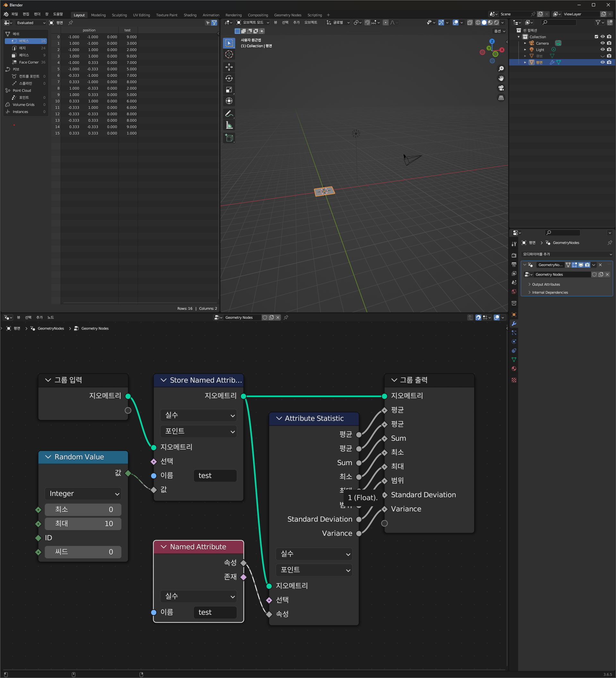The height and width of the screenshot is (678, 616).
Task: Select Face Corner domain in spreadsheet
Action: point(29,62)
